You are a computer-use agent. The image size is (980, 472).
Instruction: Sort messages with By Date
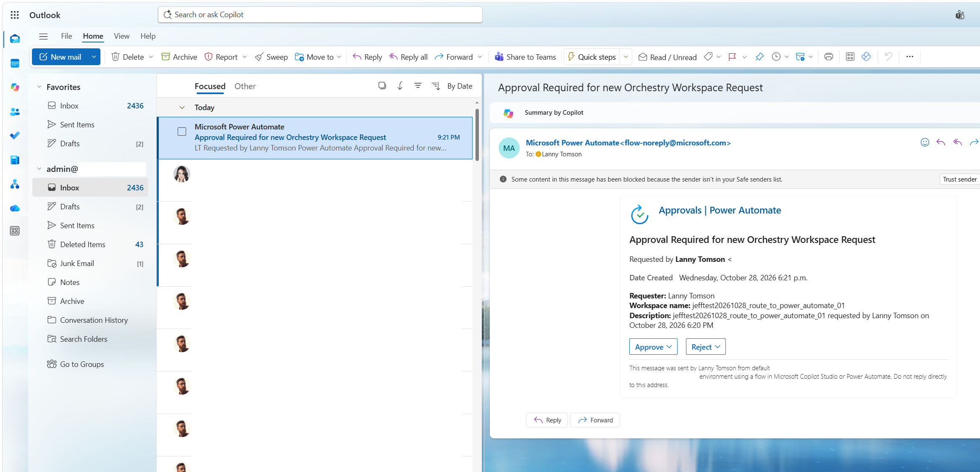460,86
